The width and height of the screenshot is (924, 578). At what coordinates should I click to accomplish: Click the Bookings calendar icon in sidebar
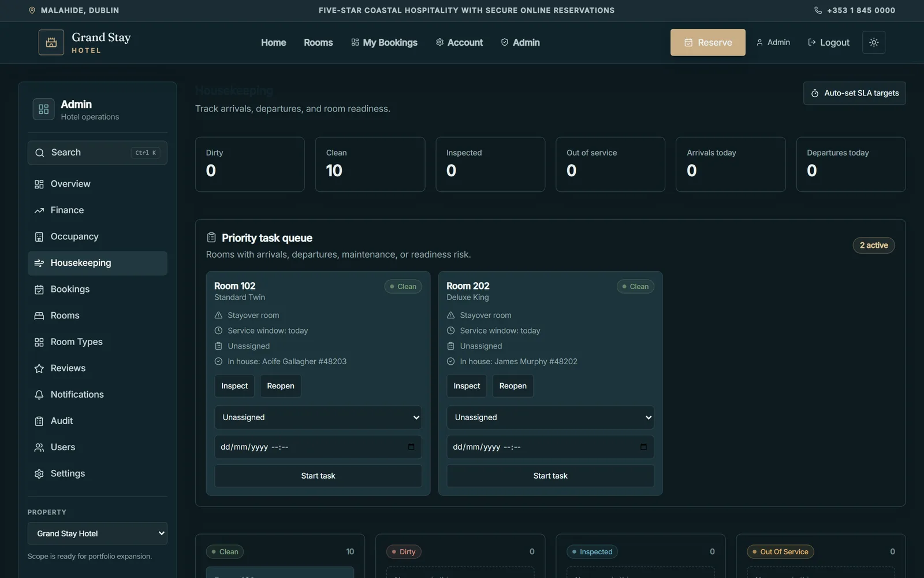coord(39,289)
